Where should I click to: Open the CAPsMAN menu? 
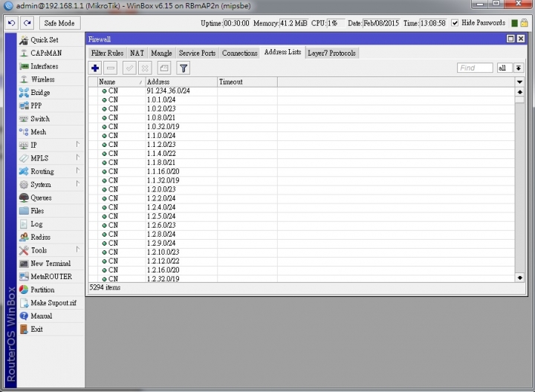pos(51,53)
